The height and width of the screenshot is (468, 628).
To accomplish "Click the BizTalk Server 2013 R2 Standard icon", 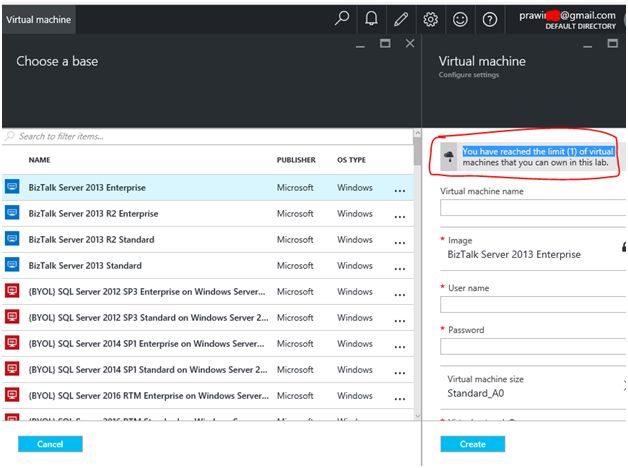I will (x=12, y=239).
